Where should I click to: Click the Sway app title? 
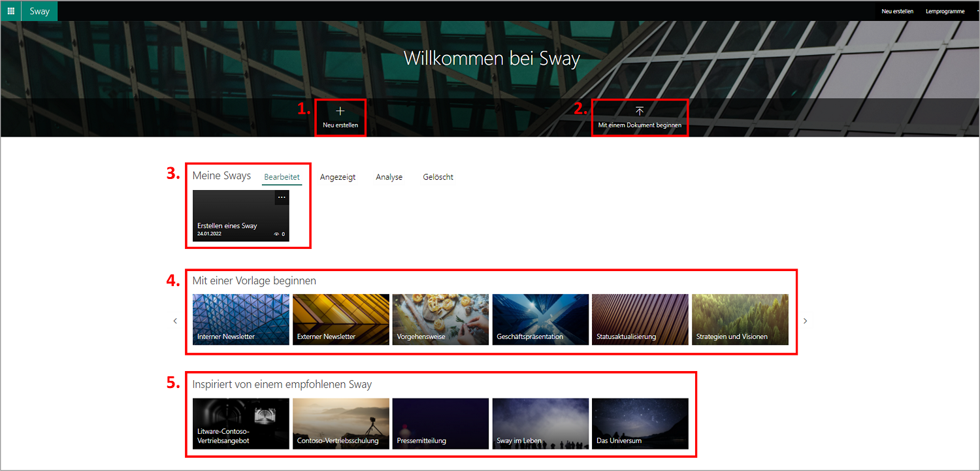click(39, 11)
